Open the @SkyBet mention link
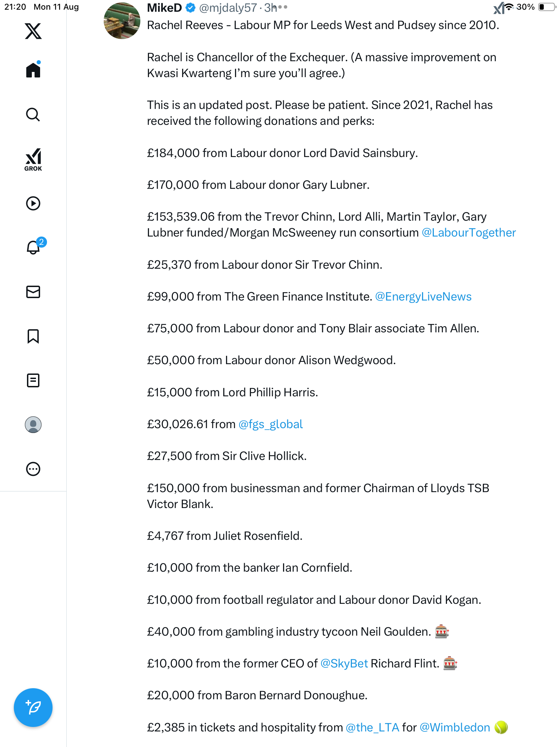The width and height of the screenshot is (560, 747). click(344, 664)
